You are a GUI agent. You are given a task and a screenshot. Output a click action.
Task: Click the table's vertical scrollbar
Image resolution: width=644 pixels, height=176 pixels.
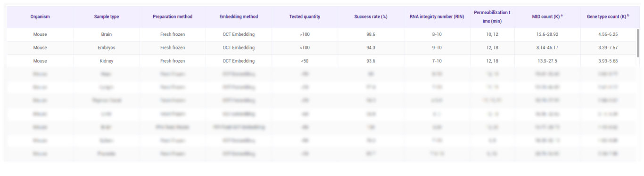[x=638, y=42]
